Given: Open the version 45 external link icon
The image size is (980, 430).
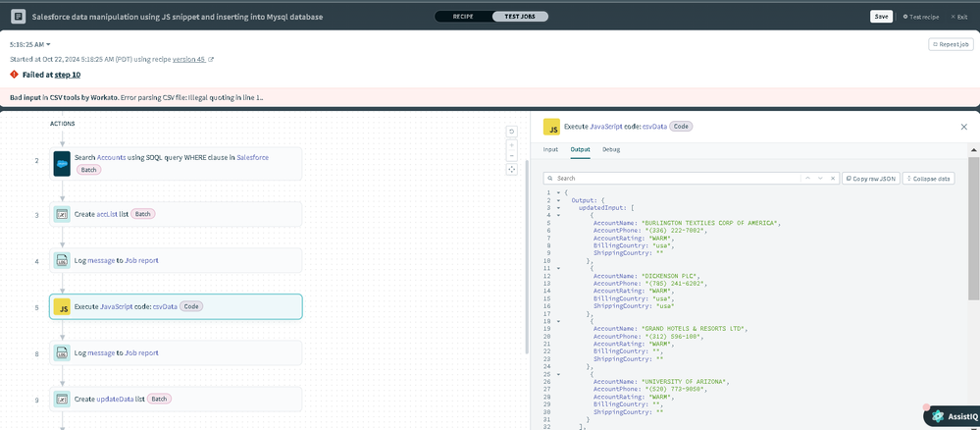Looking at the screenshot, I should pyautogui.click(x=211, y=60).
